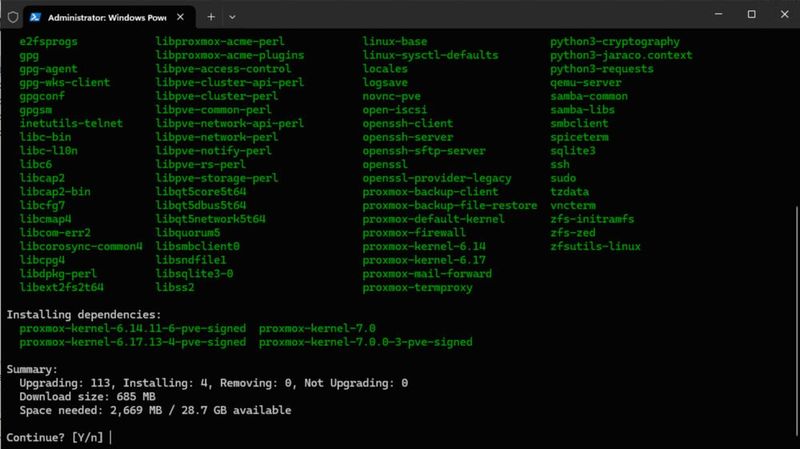Open a new tab with plus button
The image size is (800, 449).
tap(211, 17)
